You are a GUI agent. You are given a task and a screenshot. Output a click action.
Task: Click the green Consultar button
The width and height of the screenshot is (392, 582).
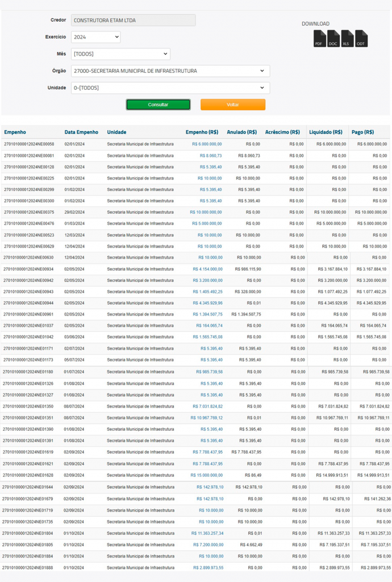click(x=158, y=105)
